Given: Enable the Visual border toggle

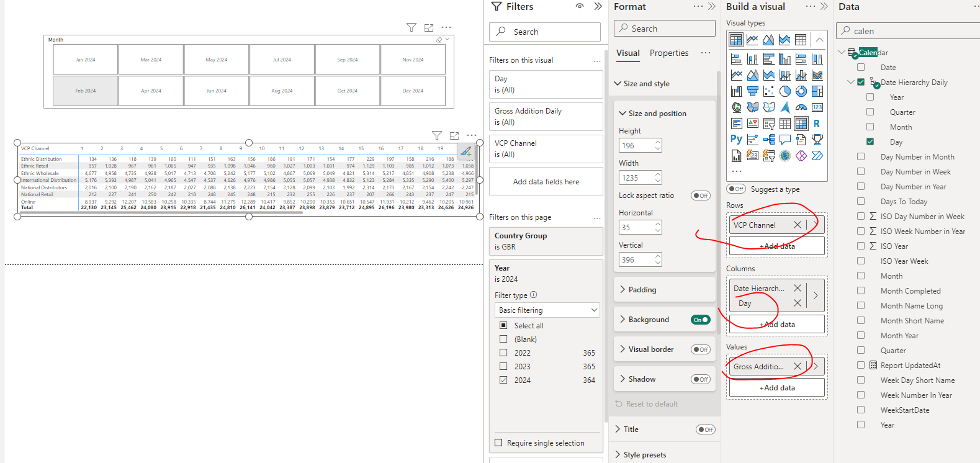Looking at the screenshot, I should (x=701, y=349).
